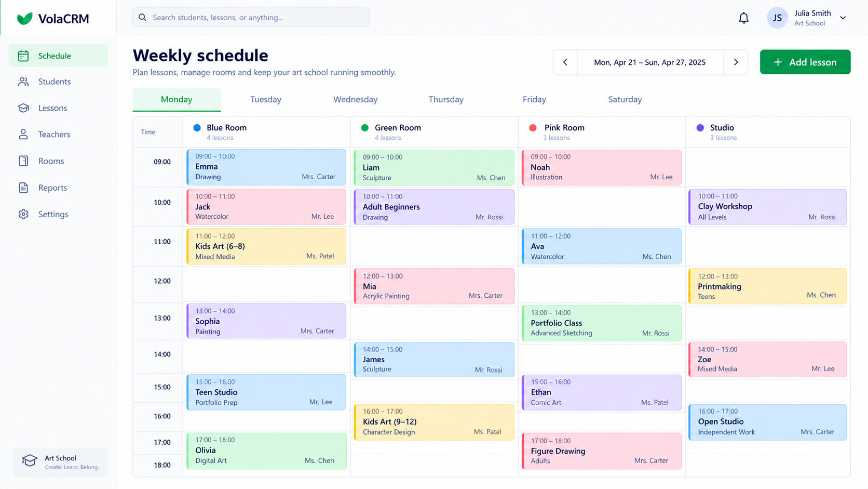
Task: Open Sophia's Painting lesson card
Action: (266, 321)
